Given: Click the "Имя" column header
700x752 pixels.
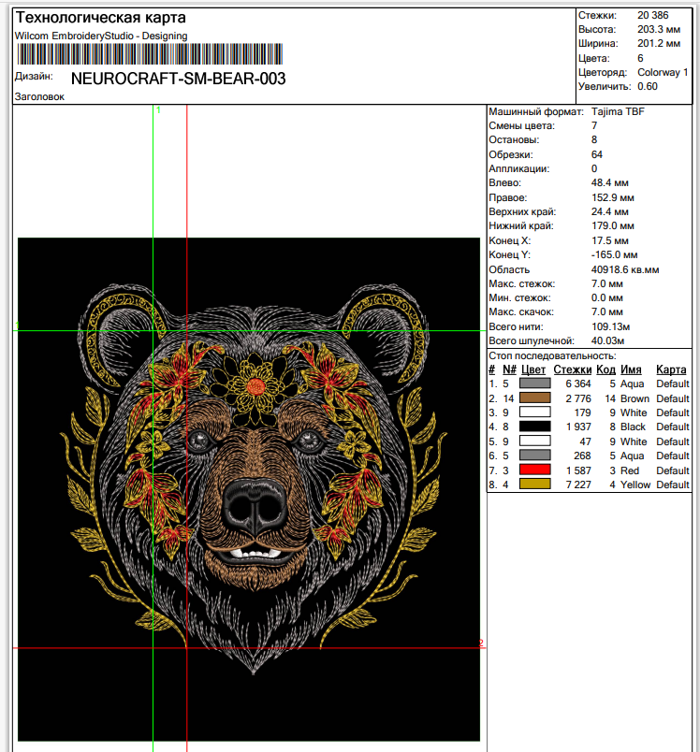Looking at the screenshot, I should coord(631,369).
